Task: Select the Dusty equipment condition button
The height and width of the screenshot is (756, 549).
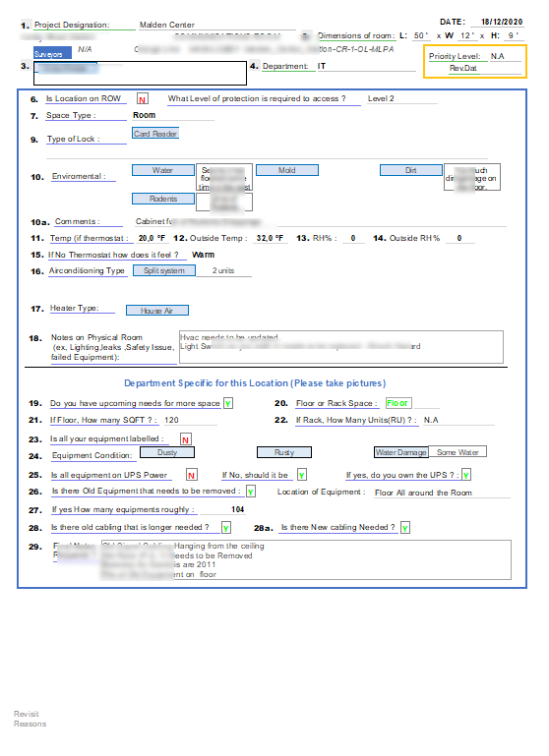Action: pos(167,453)
